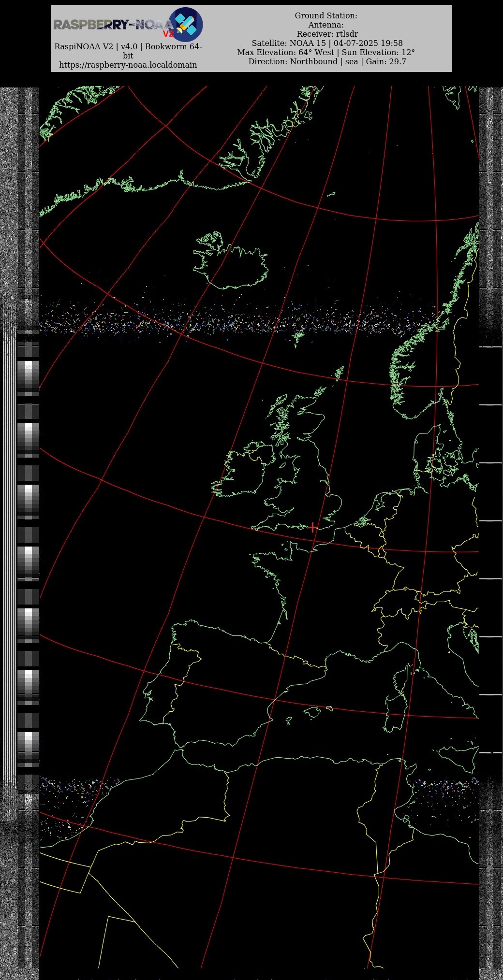Click the 'Antenna:' label

pos(326,25)
